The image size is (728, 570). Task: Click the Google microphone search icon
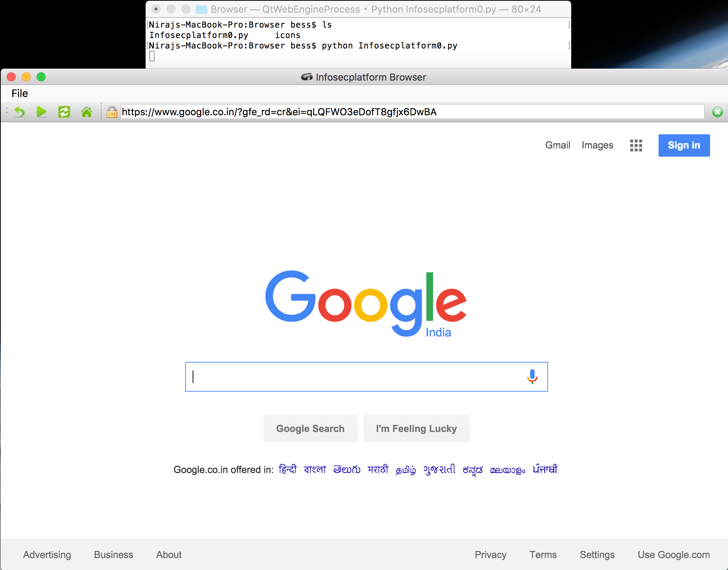tap(532, 376)
